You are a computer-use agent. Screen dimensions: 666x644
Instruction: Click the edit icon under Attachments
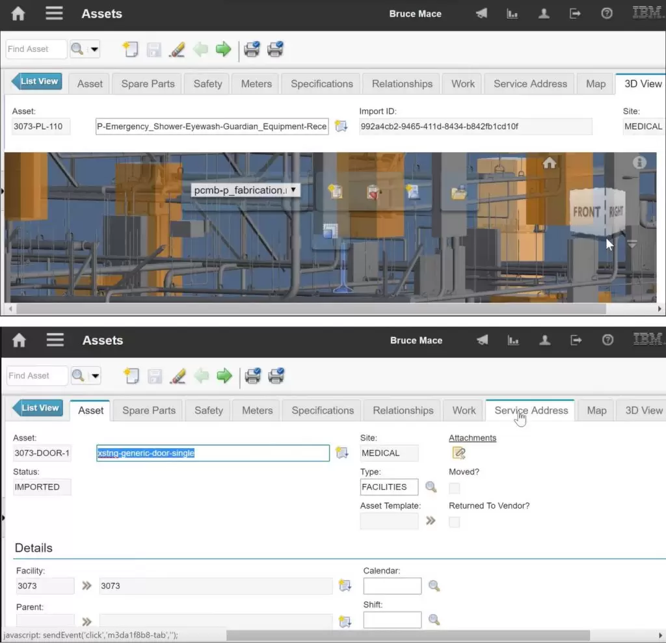pos(459,453)
